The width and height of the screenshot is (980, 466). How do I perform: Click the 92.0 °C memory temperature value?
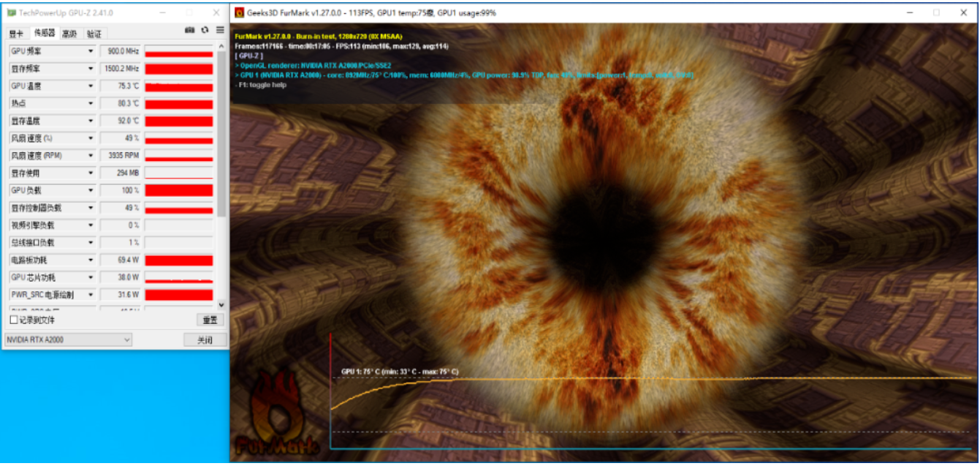point(121,121)
